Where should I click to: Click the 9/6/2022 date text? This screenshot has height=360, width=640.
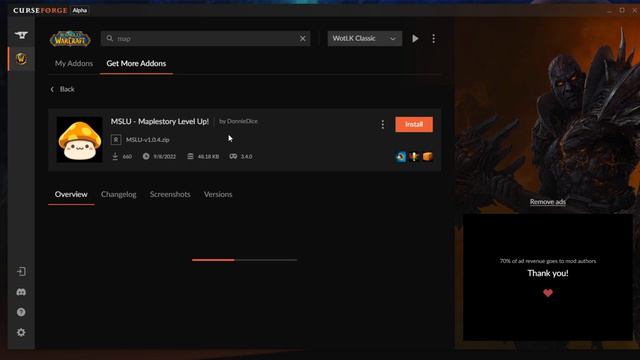(164, 156)
